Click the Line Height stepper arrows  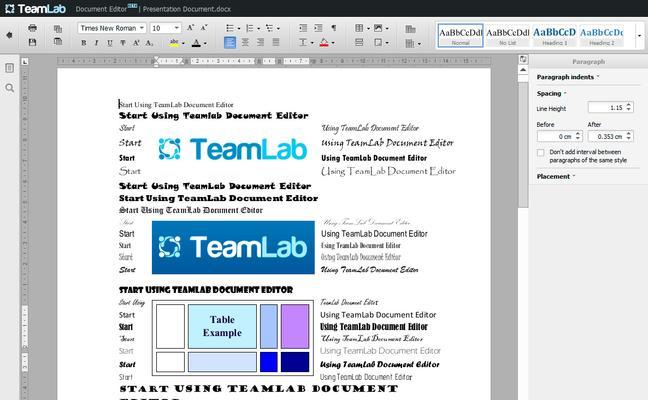point(629,107)
